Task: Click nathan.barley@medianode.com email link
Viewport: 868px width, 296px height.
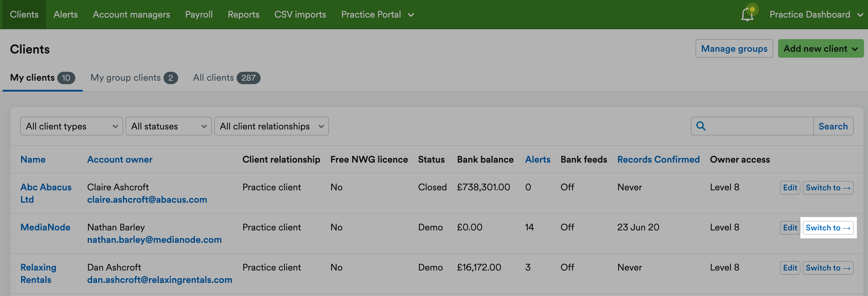Action: (x=154, y=240)
